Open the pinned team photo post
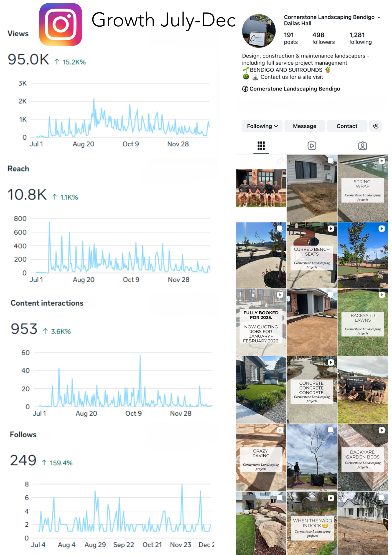 (261, 188)
